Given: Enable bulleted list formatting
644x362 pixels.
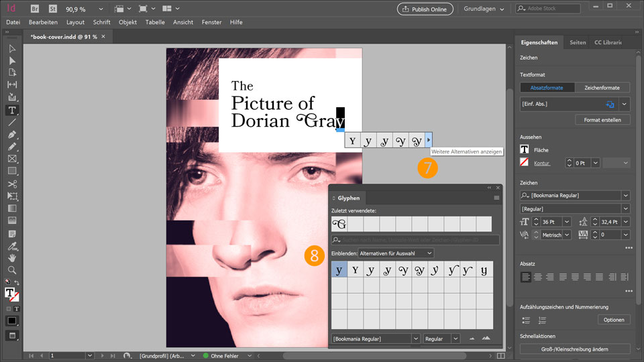Looking at the screenshot, I should pos(526,320).
